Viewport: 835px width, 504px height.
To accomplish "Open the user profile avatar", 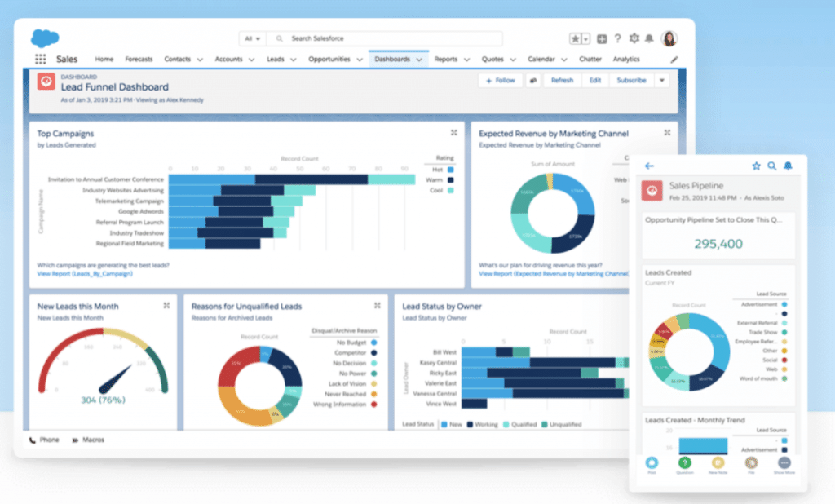I will pyautogui.click(x=669, y=38).
